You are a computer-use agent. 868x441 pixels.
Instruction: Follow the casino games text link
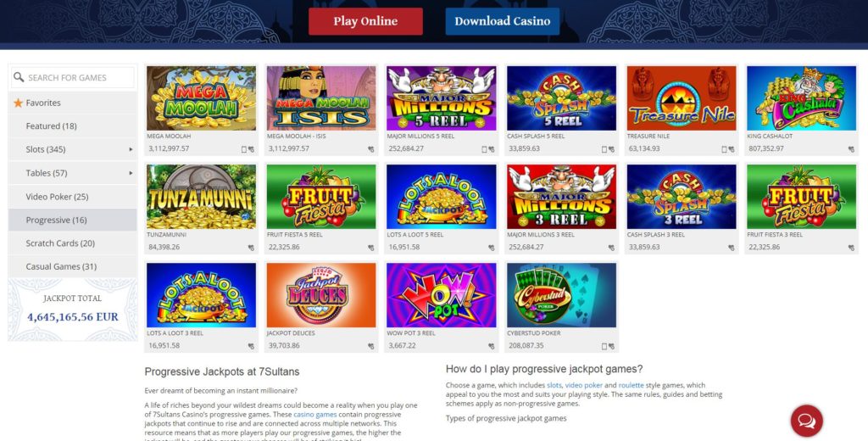[x=315, y=415]
